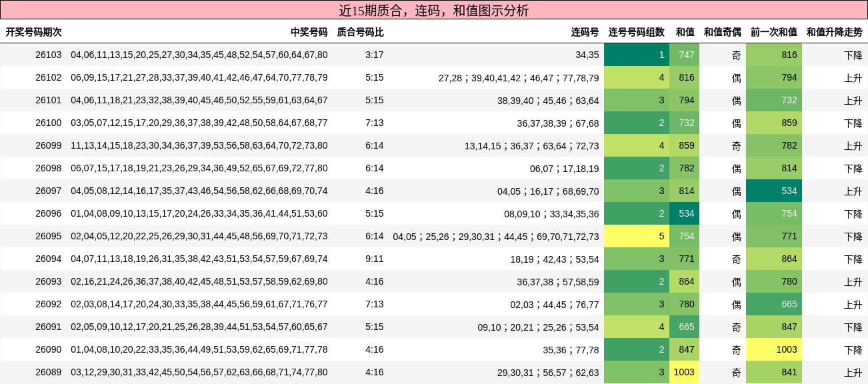Select period number 26090
The height and width of the screenshot is (384, 868).
[x=48, y=349]
